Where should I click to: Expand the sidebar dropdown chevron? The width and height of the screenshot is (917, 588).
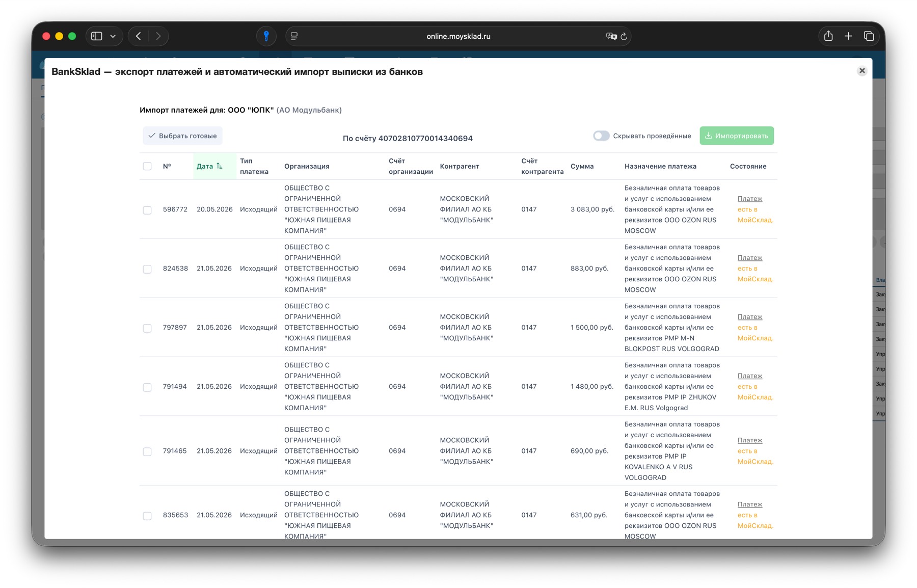point(113,36)
